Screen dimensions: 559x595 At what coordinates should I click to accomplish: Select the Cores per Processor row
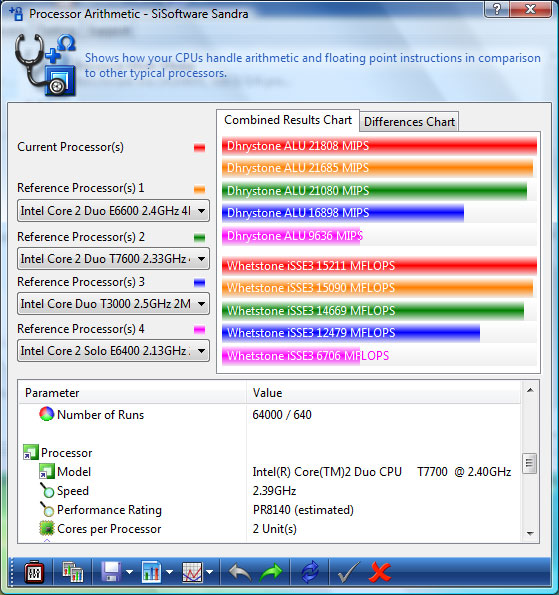269,528
